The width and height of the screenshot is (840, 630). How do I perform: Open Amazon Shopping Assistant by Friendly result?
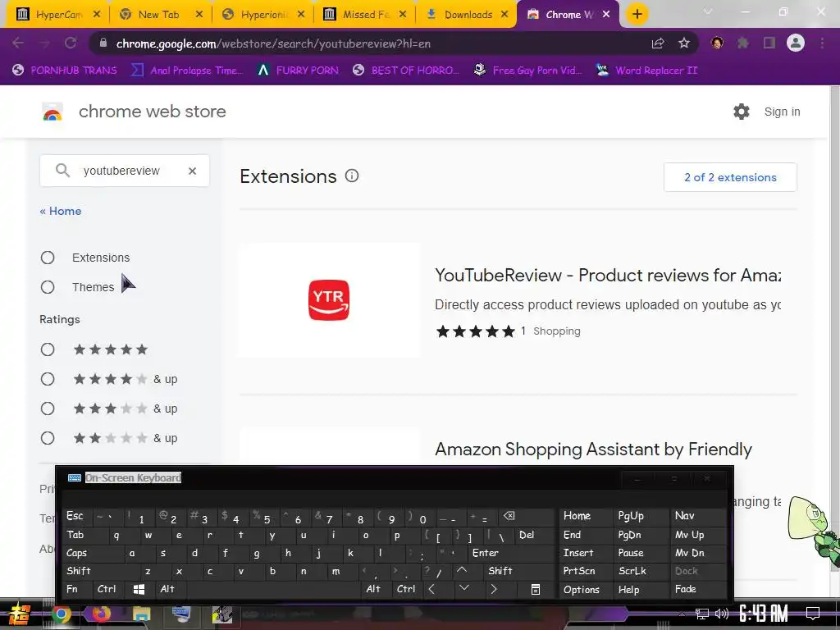594,449
